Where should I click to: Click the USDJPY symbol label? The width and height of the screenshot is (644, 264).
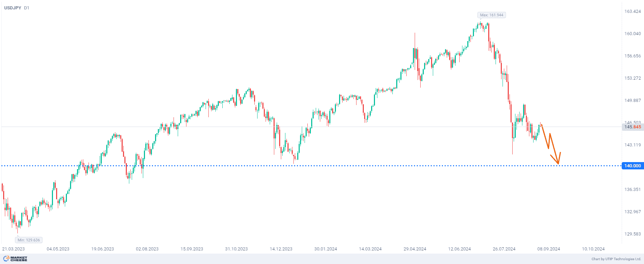13,8
